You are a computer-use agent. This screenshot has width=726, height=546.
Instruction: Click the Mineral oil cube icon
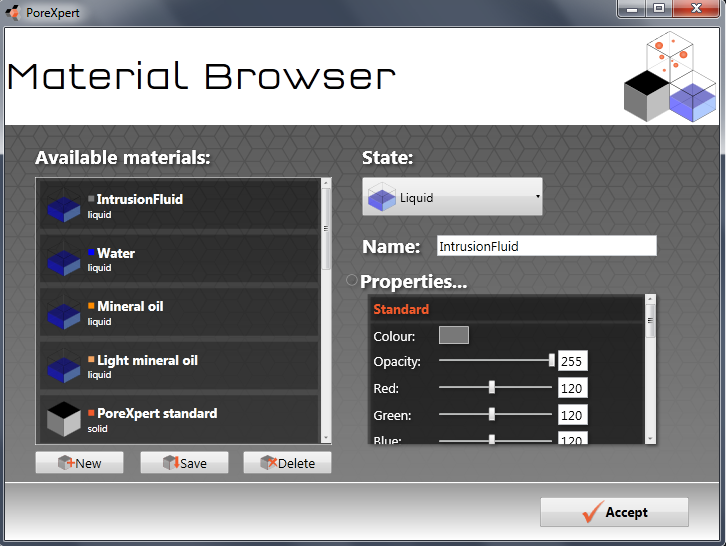pos(64,313)
